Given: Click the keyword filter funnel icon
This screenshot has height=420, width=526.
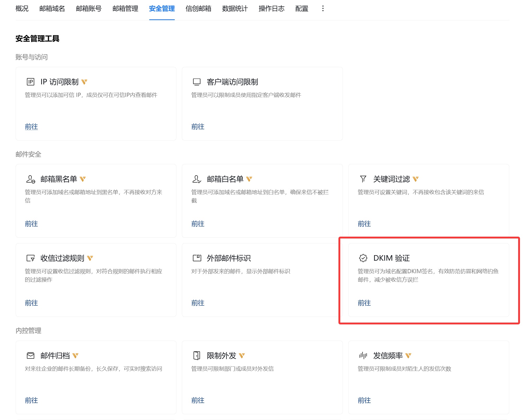Looking at the screenshot, I should click(x=363, y=179).
